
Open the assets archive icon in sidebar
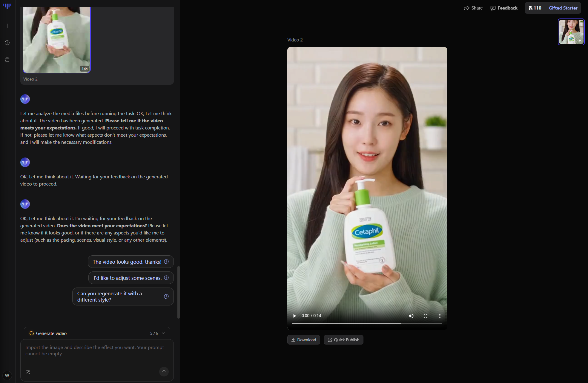pyautogui.click(x=7, y=59)
